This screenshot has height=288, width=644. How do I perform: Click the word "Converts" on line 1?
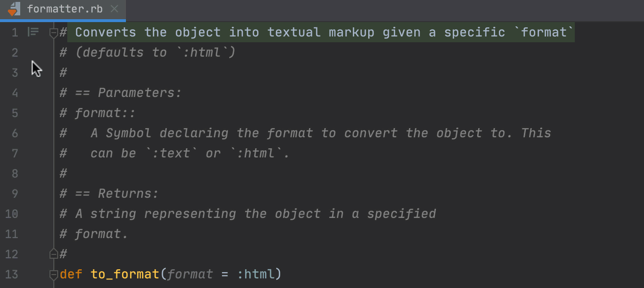(x=106, y=32)
